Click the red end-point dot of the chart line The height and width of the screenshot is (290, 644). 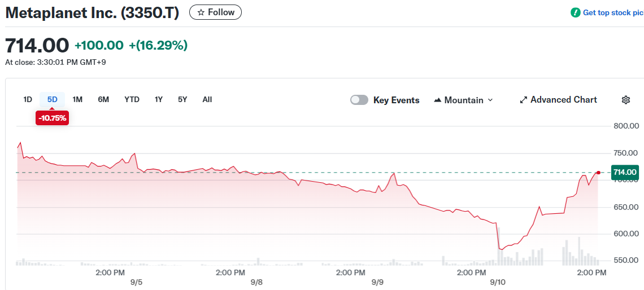coord(598,173)
